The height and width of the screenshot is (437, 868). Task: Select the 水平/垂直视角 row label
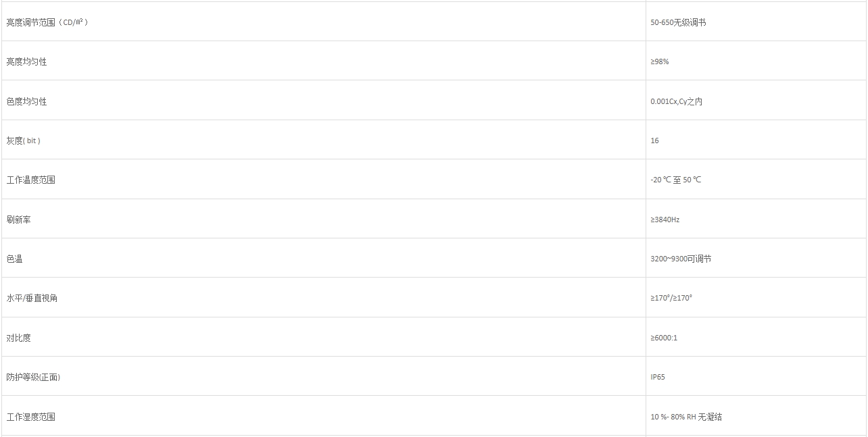point(32,298)
